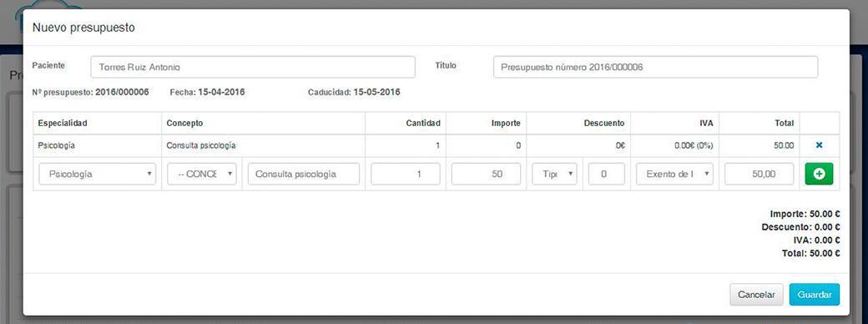Click the summary Descuento: 0.00 € line
The width and height of the screenshot is (868, 324).
tap(801, 226)
